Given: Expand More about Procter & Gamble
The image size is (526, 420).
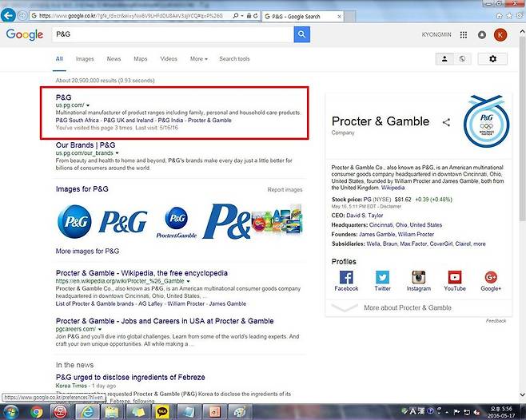Looking at the screenshot, I should pyautogui.click(x=407, y=307).
